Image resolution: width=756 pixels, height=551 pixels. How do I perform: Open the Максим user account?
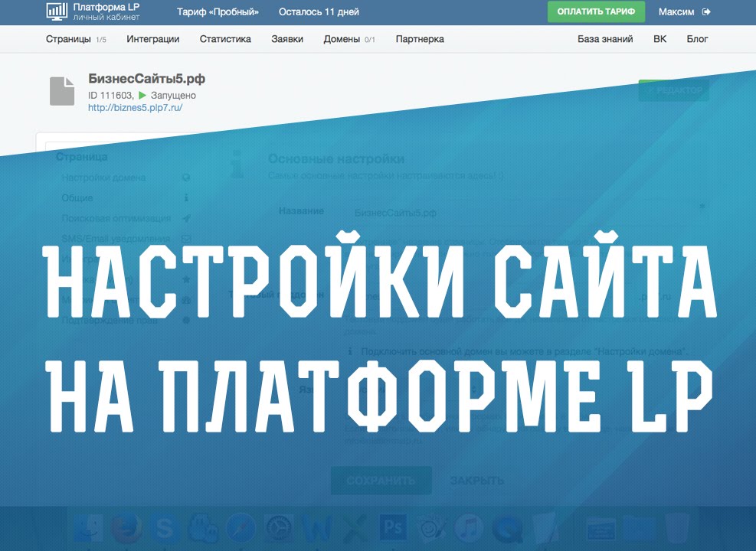[676, 11]
